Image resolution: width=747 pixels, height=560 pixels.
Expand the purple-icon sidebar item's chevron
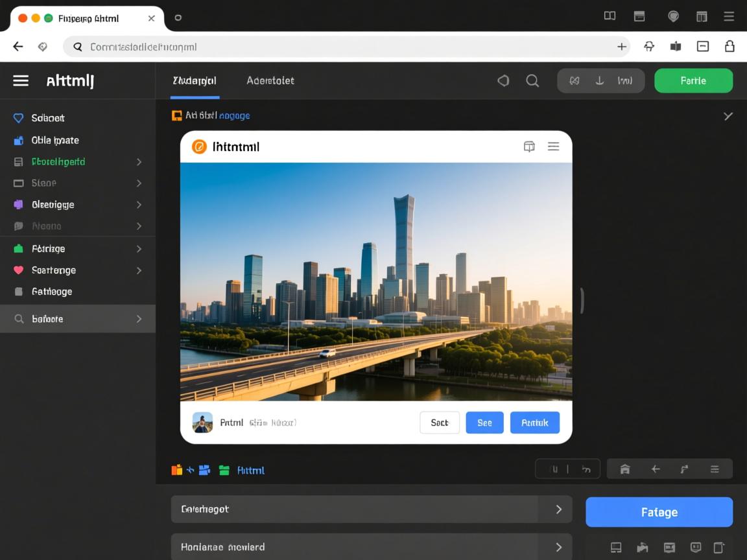(x=139, y=205)
